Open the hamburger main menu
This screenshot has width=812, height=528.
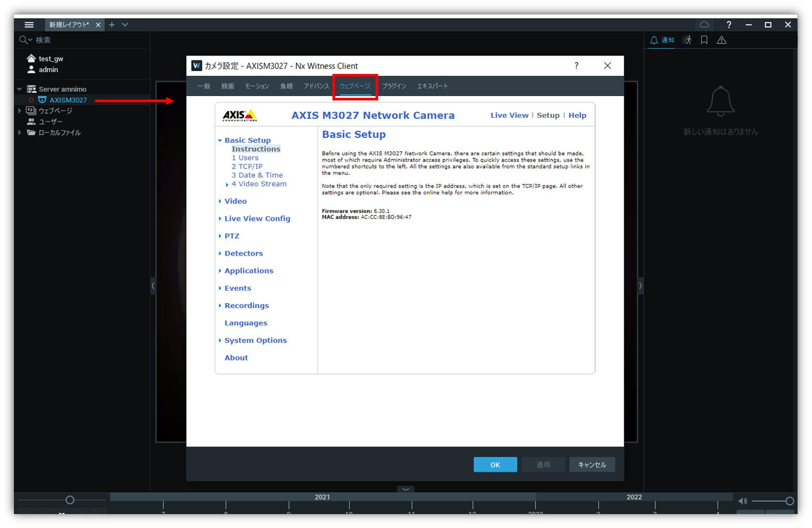click(x=29, y=25)
